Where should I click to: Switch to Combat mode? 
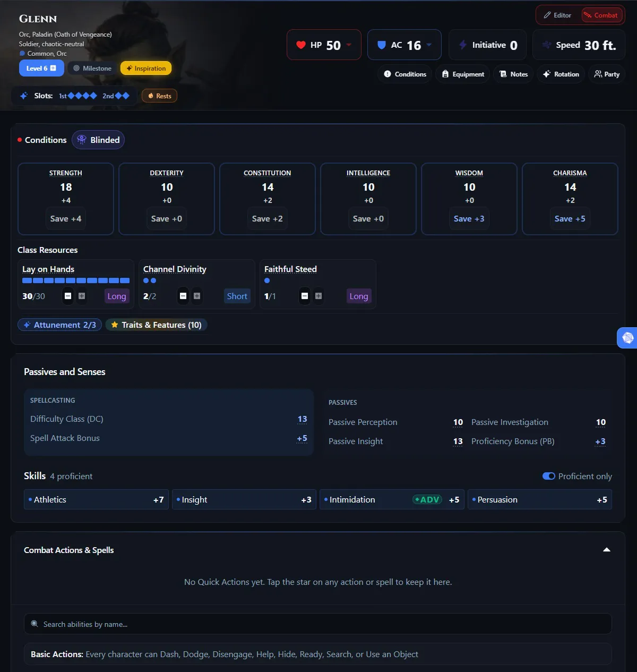click(602, 15)
